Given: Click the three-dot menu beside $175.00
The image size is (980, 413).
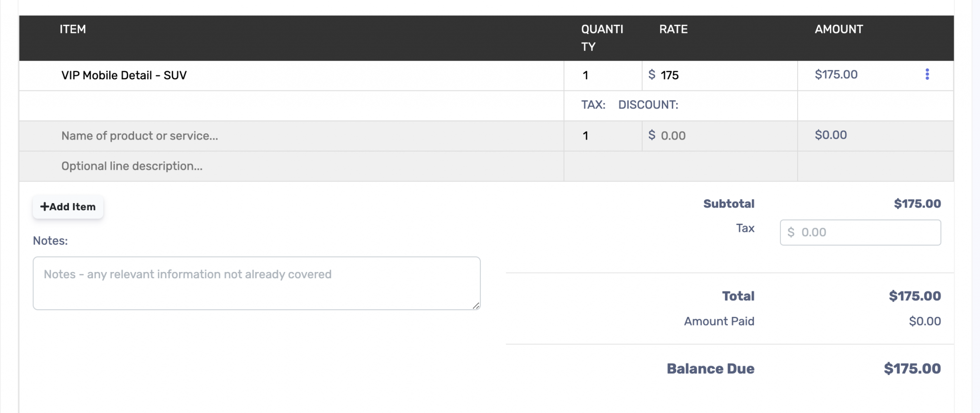Looking at the screenshot, I should tap(927, 74).
